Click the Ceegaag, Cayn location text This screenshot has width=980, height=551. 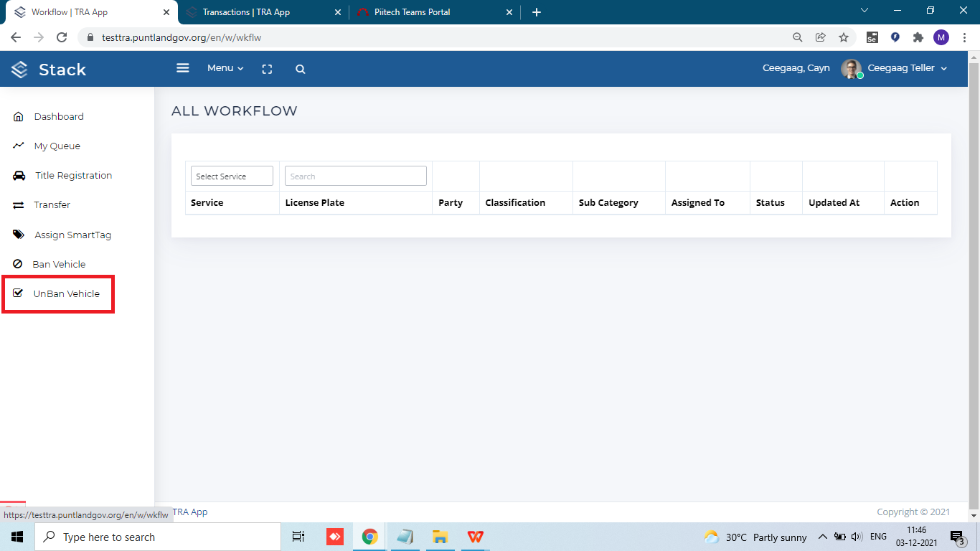coord(796,68)
